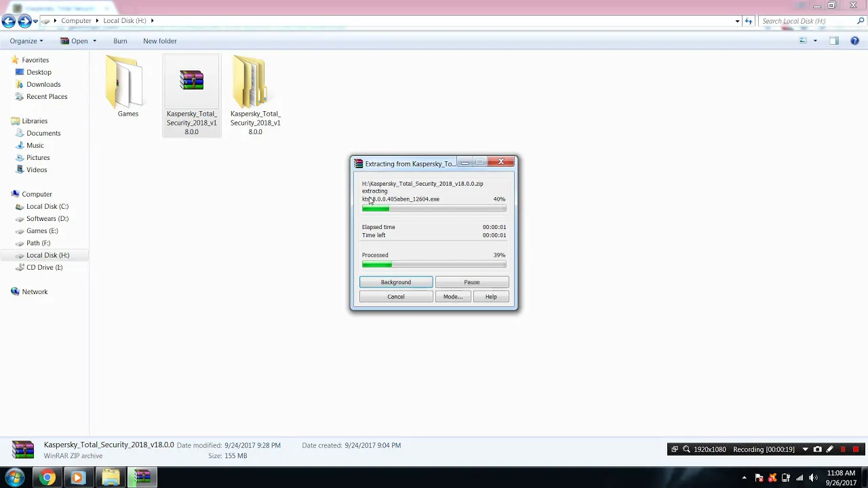Change the view using the view icon
868x488 pixels.
pos(804,41)
